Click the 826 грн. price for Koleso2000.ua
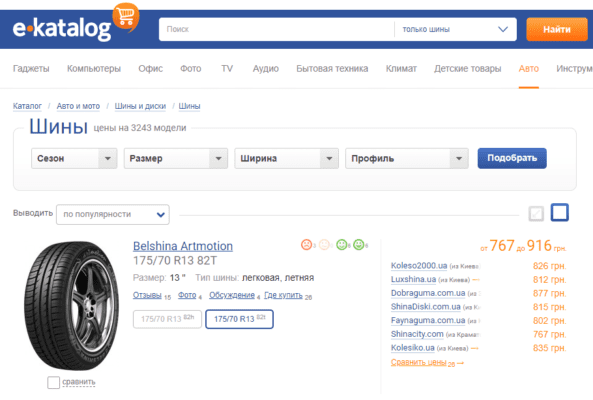593x400 pixels. pyautogui.click(x=549, y=266)
